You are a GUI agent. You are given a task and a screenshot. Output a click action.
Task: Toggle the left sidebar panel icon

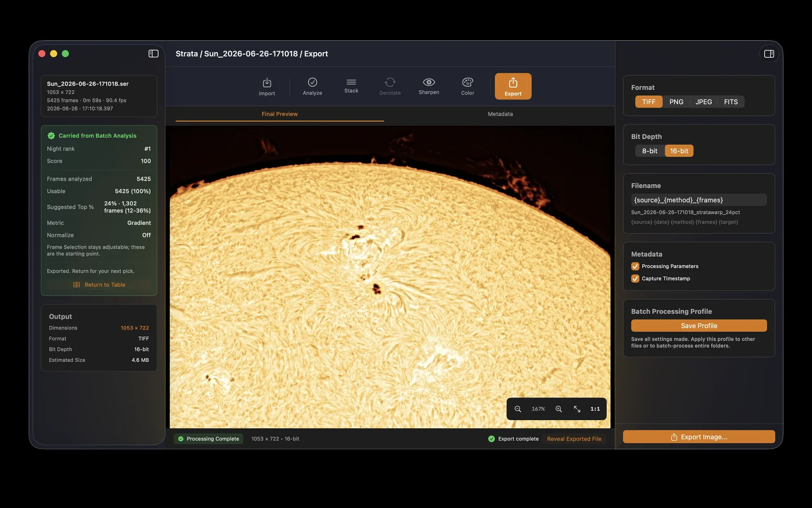click(153, 54)
